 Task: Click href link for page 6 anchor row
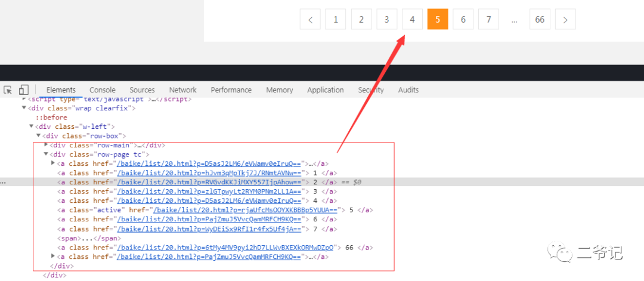209,220
